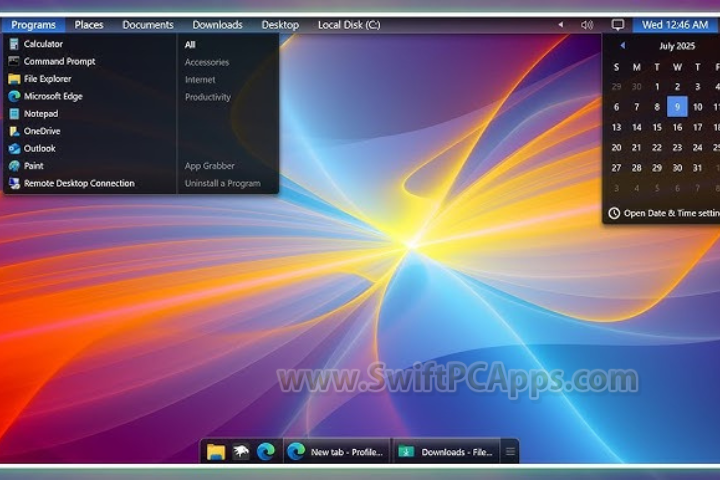Select July 1 in the calendar

657,86
